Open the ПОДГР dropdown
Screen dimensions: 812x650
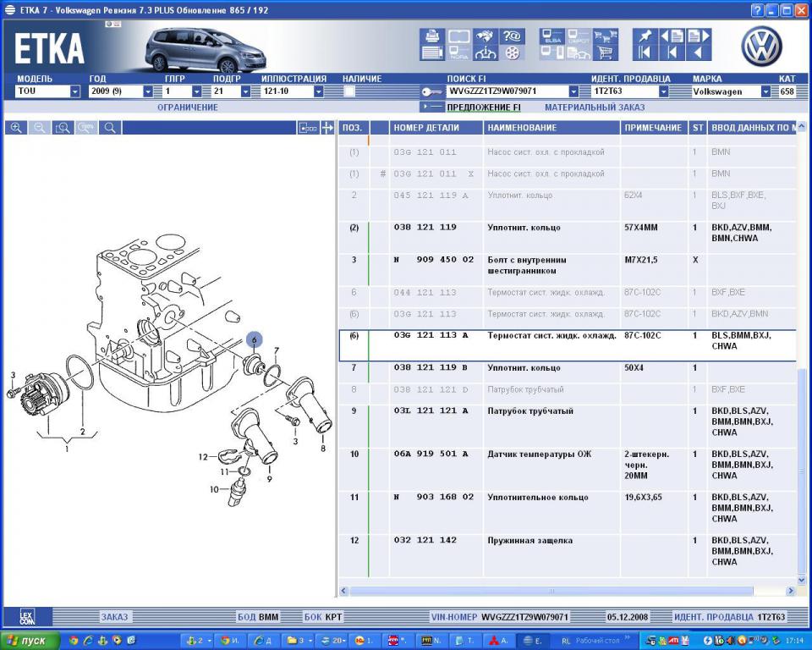coord(245,91)
